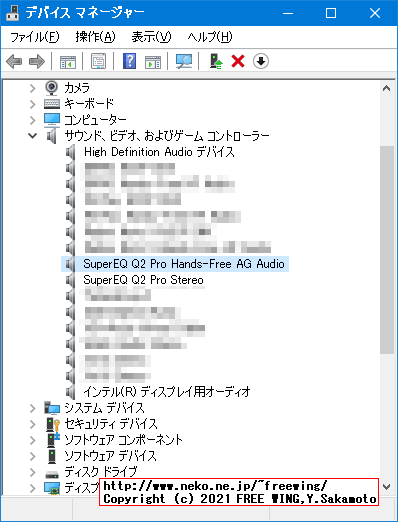This screenshot has height=522, width=398.
Task: Click speaker icon of サウンド category
Action: tap(52, 136)
